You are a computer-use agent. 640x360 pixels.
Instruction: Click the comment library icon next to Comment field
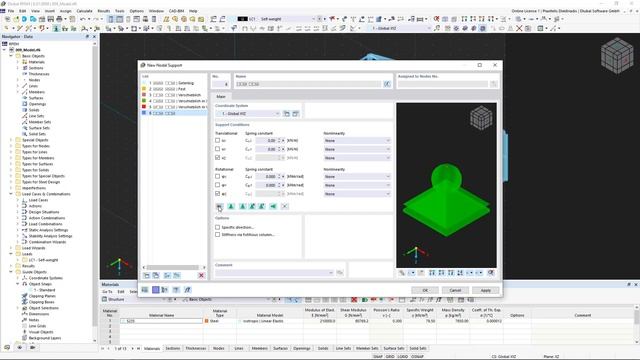click(340, 273)
